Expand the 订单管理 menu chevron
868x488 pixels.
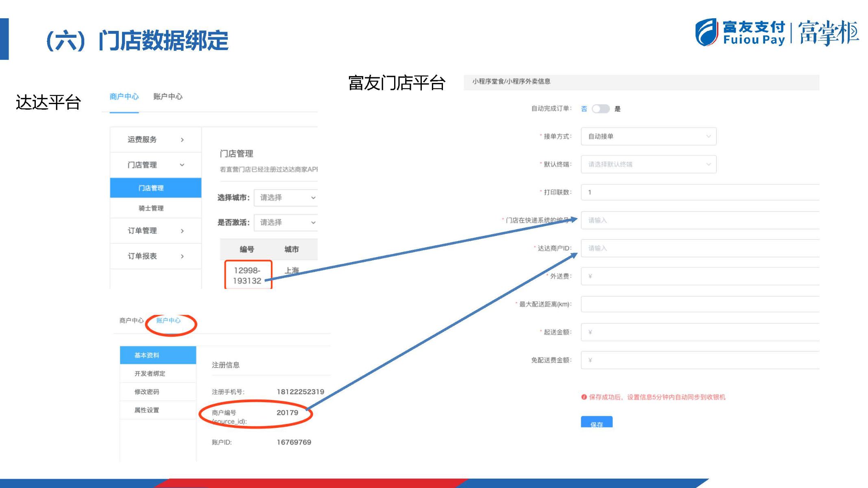click(x=182, y=231)
